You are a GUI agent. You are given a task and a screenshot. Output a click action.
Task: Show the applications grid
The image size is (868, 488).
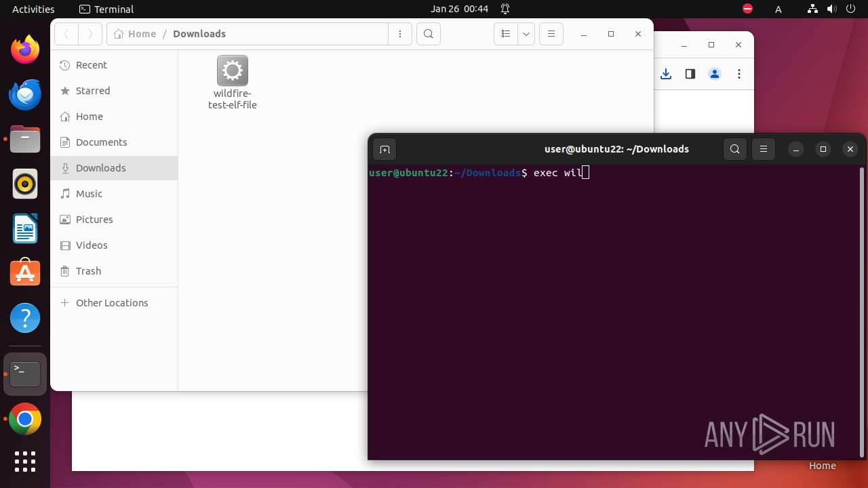point(25,462)
